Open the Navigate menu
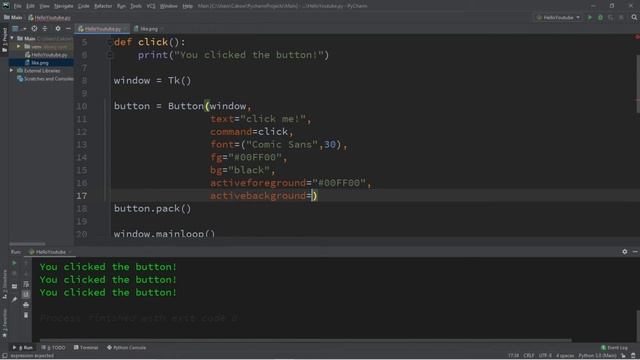This screenshot has height=360, width=640. (x=64, y=6)
